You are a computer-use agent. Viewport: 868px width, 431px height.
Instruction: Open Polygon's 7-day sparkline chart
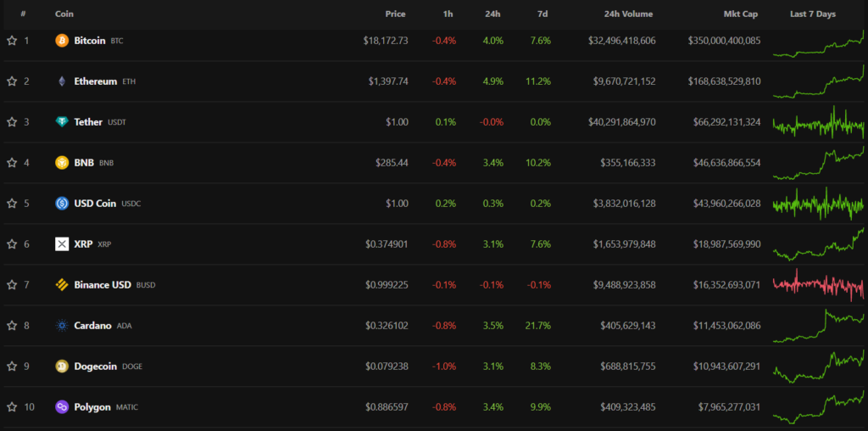point(818,407)
